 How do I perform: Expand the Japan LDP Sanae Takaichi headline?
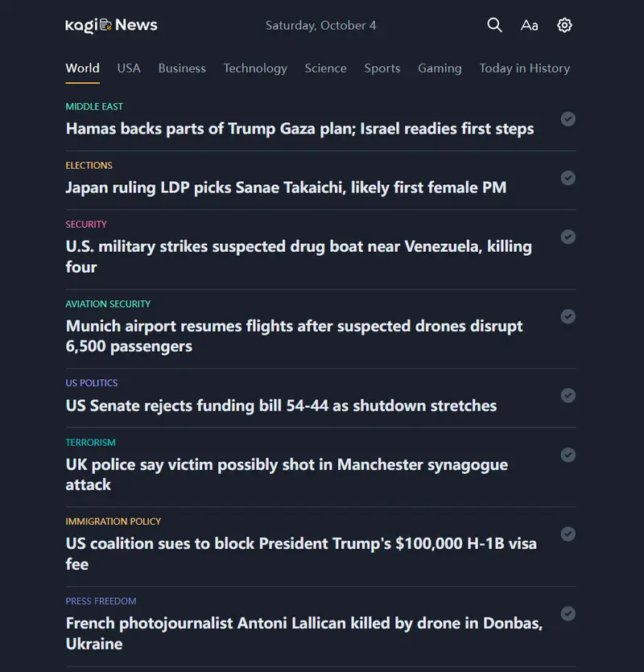286,188
